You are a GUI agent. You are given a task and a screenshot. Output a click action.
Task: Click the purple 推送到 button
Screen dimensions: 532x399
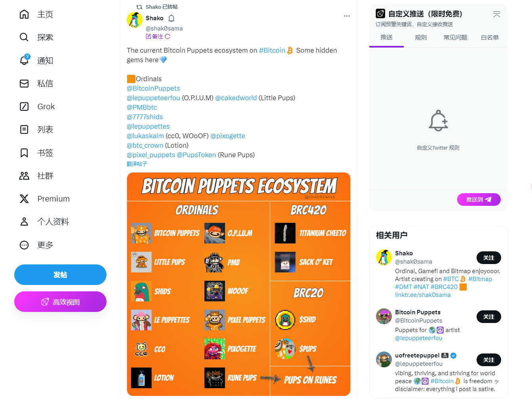479,199
